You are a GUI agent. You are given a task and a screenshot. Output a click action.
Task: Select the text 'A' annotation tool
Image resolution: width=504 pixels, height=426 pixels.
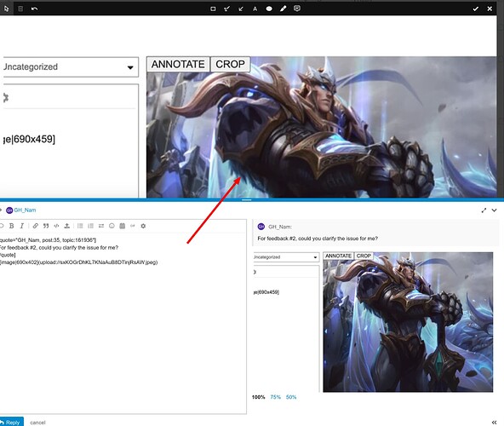coord(255,9)
